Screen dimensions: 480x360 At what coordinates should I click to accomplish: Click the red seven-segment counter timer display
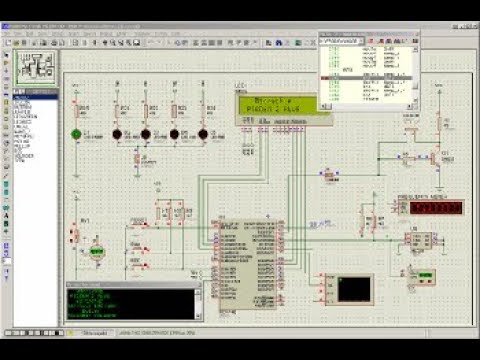[436, 208]
